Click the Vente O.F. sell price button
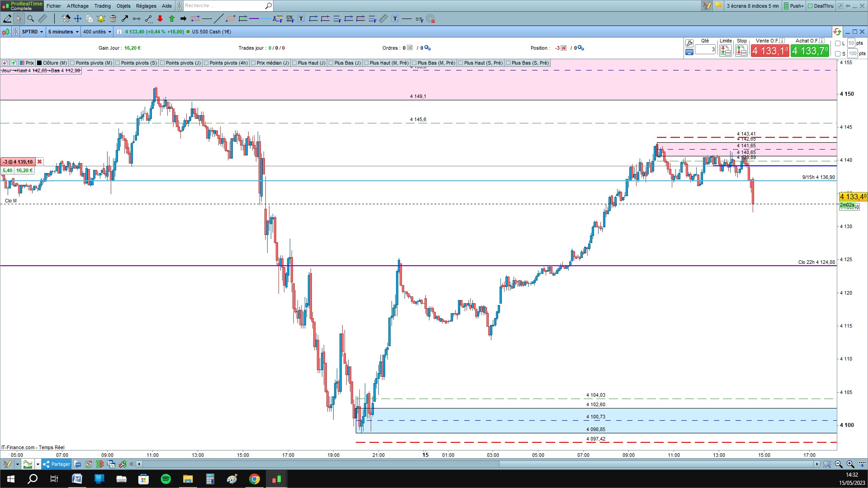868x488 pixels. (770, 51)
